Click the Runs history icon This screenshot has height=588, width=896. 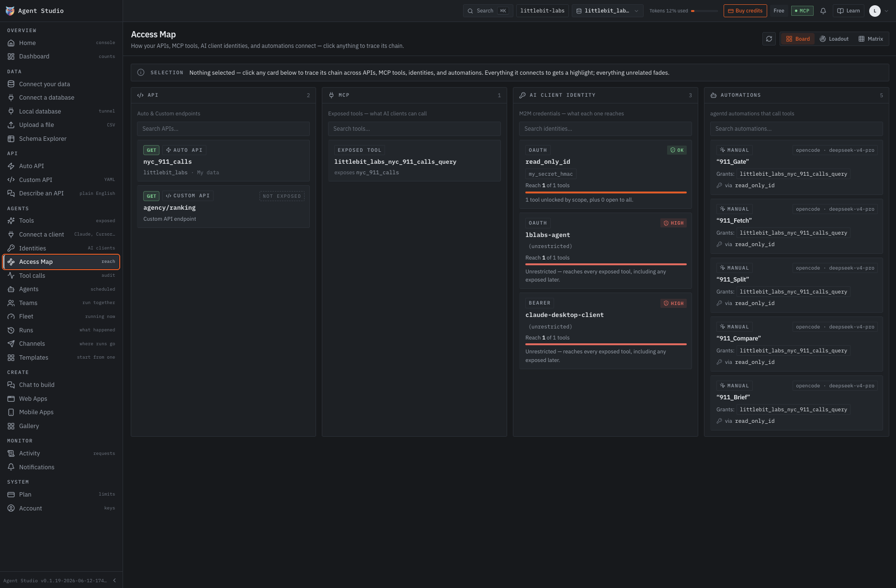tap(11, 330)
